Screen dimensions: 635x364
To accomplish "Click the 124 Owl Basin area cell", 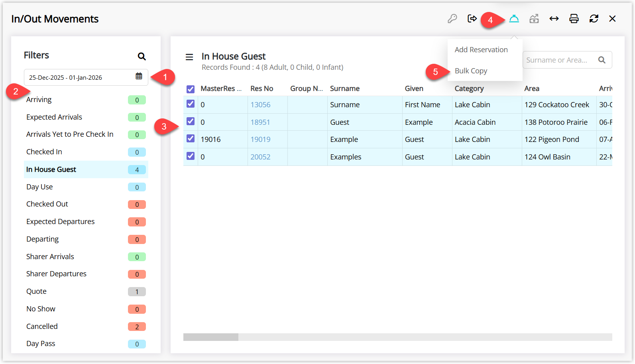I will click(559, 157).
